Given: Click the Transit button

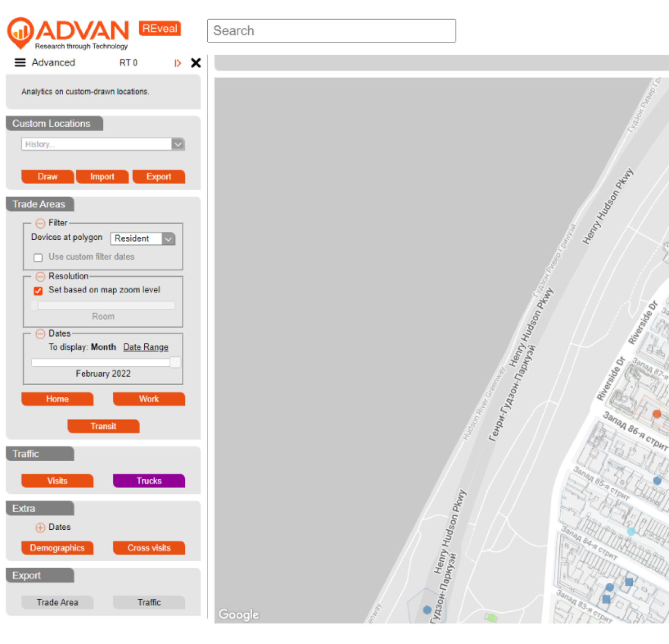Looking at the screenshot, I should pyautogui.click(x=103, y=426).
